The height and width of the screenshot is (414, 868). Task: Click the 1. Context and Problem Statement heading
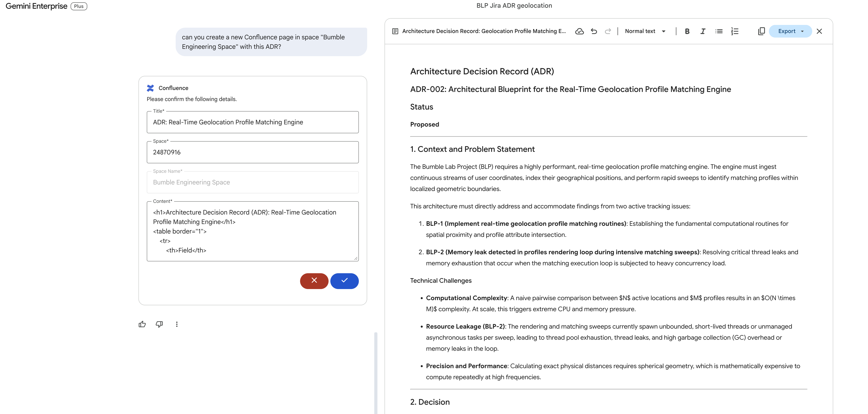coord(472,149)
